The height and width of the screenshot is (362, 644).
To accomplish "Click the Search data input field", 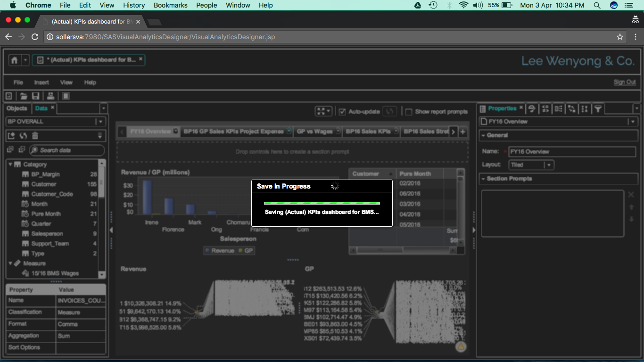I will (x=67, y=150).
